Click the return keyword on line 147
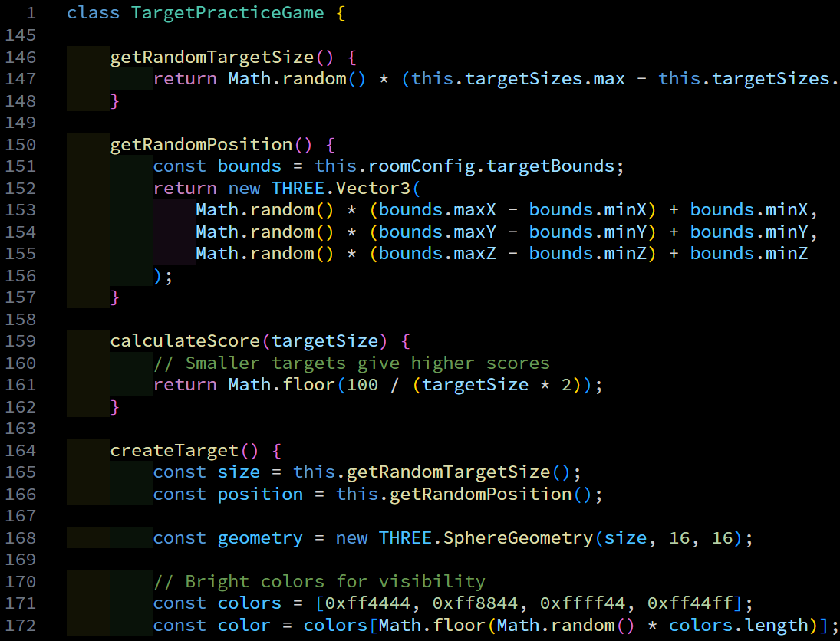Image resolution: width=840 pixels, height=641 pixels. (185, 79)
